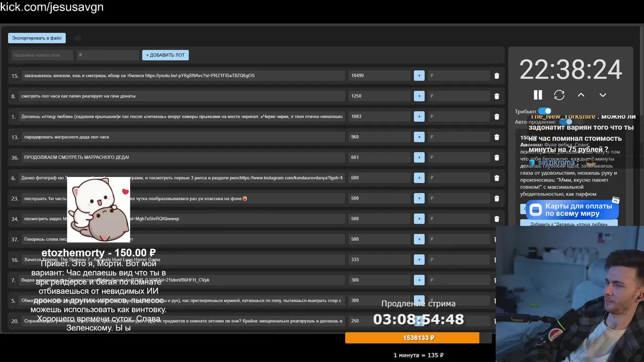Viewport: 644px width, 362px height.
Task: Click the plus button on the 333 row
Action: (419, 259)
